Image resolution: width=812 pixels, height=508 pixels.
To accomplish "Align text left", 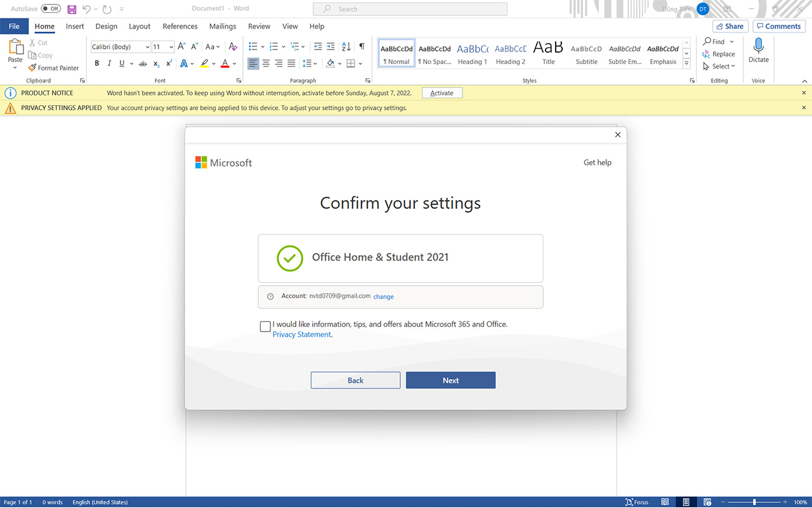I will pyautogui.click(x=253, y=63).
